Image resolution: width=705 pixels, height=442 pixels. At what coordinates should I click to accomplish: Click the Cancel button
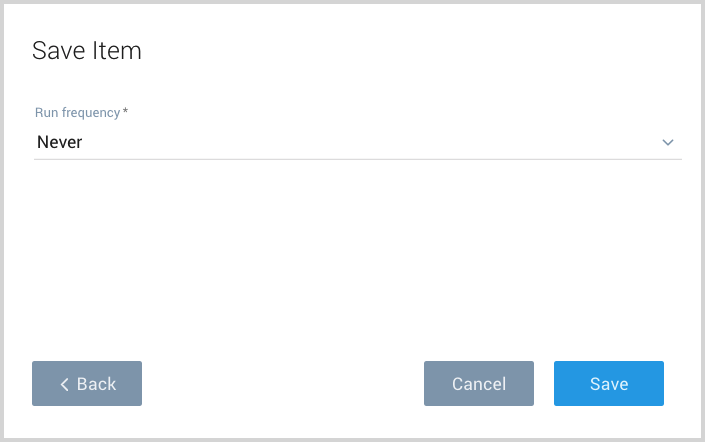click(479, 384)
